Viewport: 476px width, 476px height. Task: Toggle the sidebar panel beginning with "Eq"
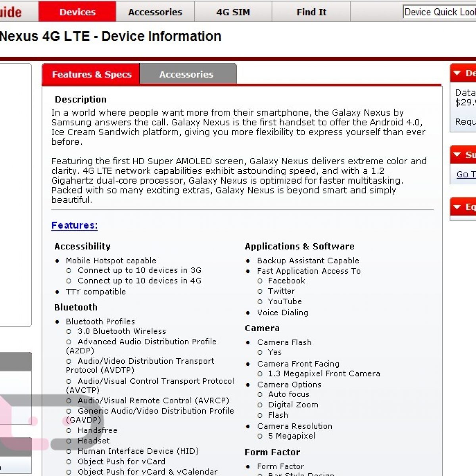[457, 207]
